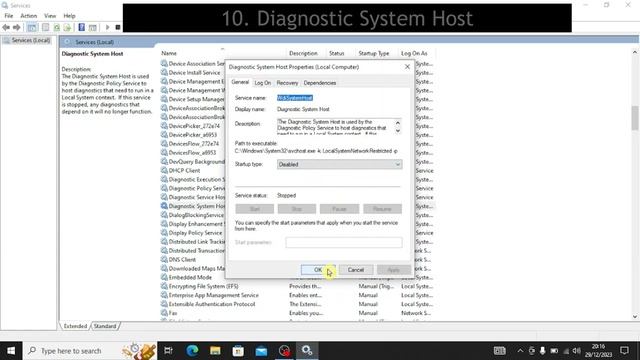Switch to the Recovery tab
This screenshot has width=640, height=360.
pos(287,83)
